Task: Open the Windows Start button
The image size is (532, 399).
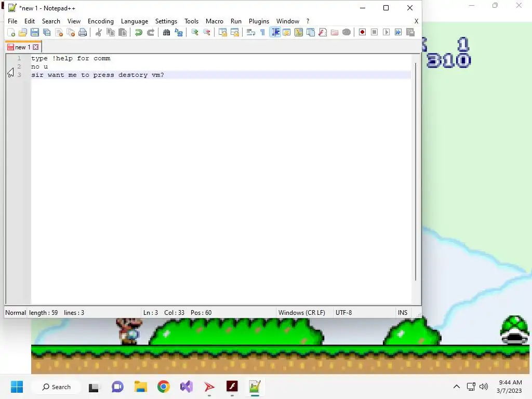Action: pyautogui.click(x=17, y=387)
